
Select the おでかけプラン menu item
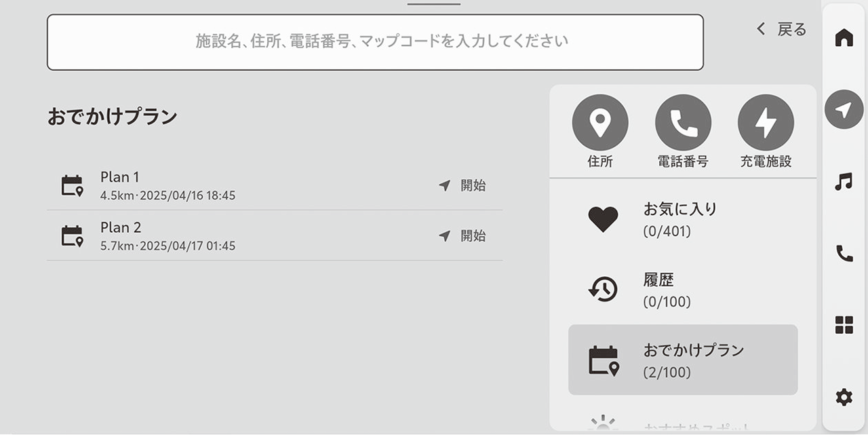click(682, 360)
